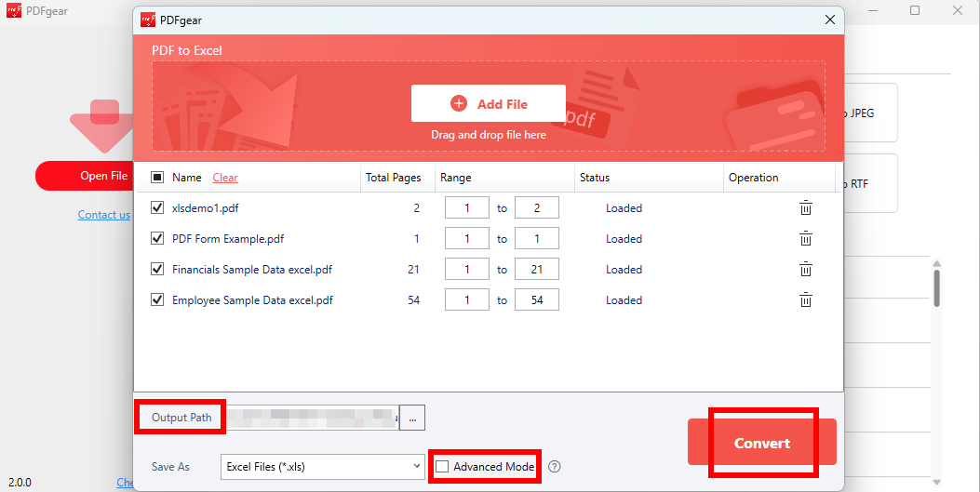The image size is (980, 492).
Task: Click the 2.0.0 version label
Action: pos(20,483)
